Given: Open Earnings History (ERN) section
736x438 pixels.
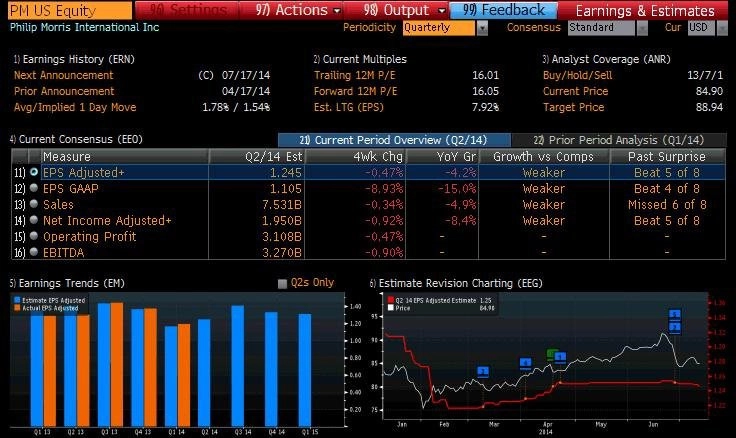Looking at the screenshot, I should pyautogui.click(x=74, y=59).
